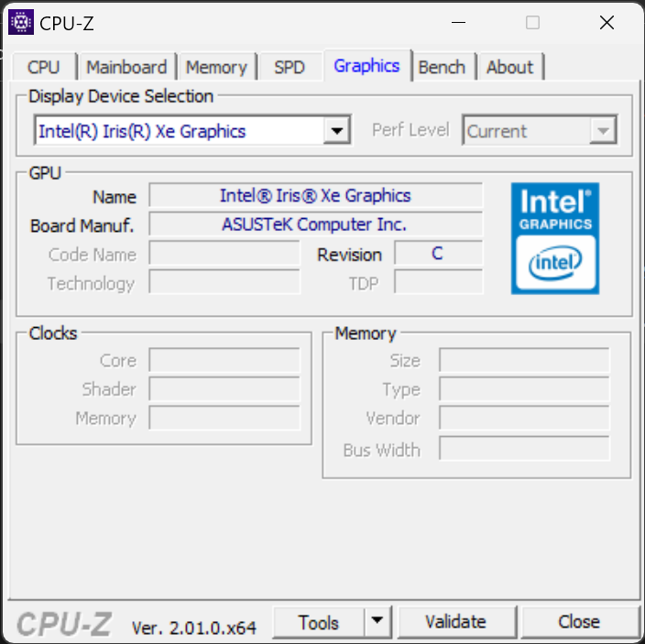Click the Intel Graphics logo badge
Image resolution: width=645 pixels, height=644 pixels.
pos(555,238)
